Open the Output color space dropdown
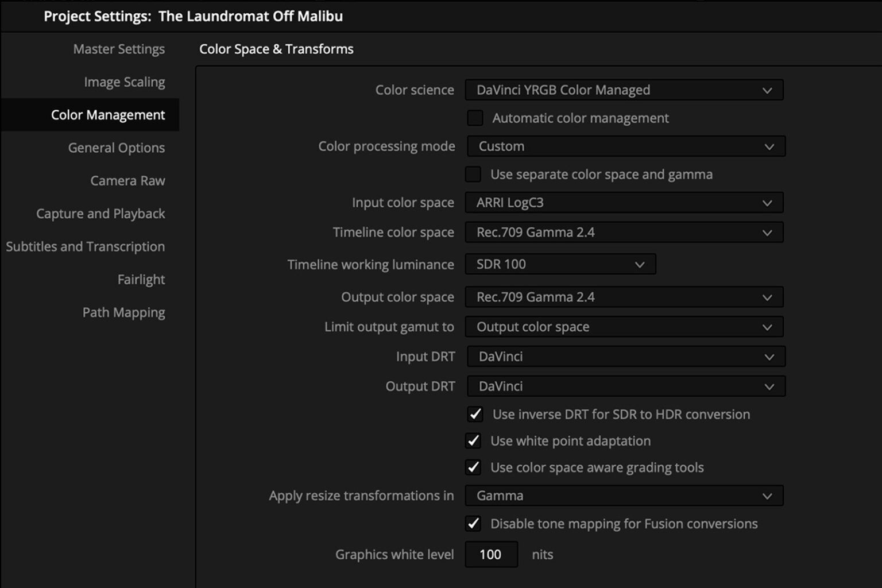The height and width of the screenshot is (588, 882). [624, 297]
